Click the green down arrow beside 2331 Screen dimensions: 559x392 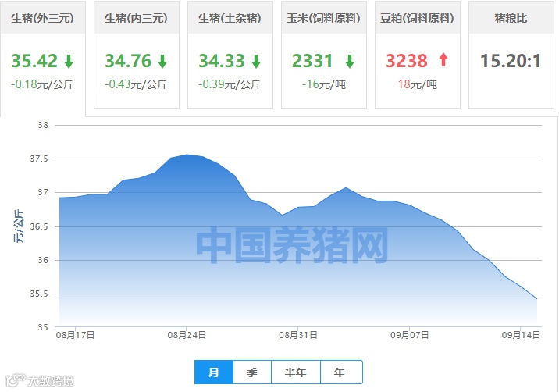(x=350, y=62)
